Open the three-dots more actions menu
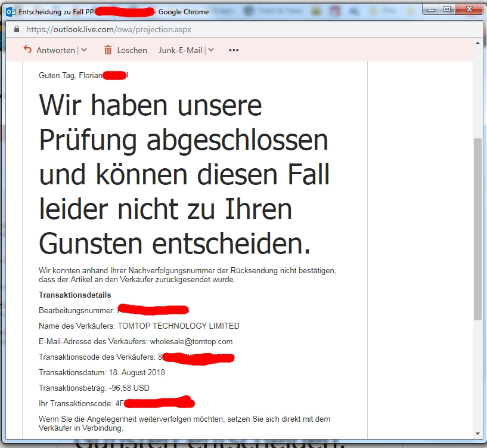The height and width of the screenshot is (448, 487). [x=234, y=50]
